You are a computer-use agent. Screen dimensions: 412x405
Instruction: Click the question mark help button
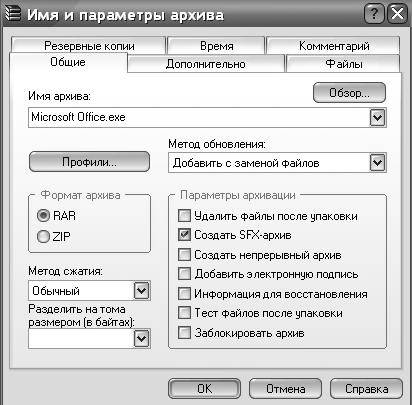point(374,14)
